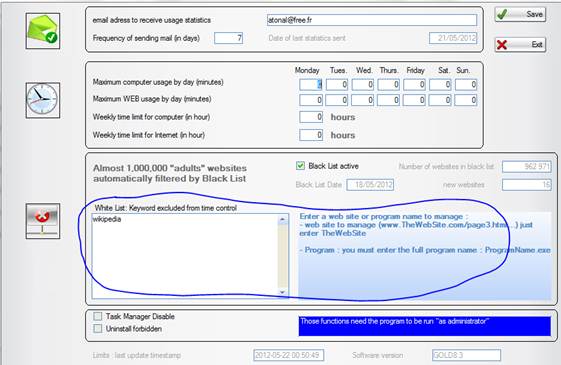Image resolution: width=561 pixels, height=365 pixels.
Task: Click the wikipedia entry in White List
Action: click(x=107, y=219)
